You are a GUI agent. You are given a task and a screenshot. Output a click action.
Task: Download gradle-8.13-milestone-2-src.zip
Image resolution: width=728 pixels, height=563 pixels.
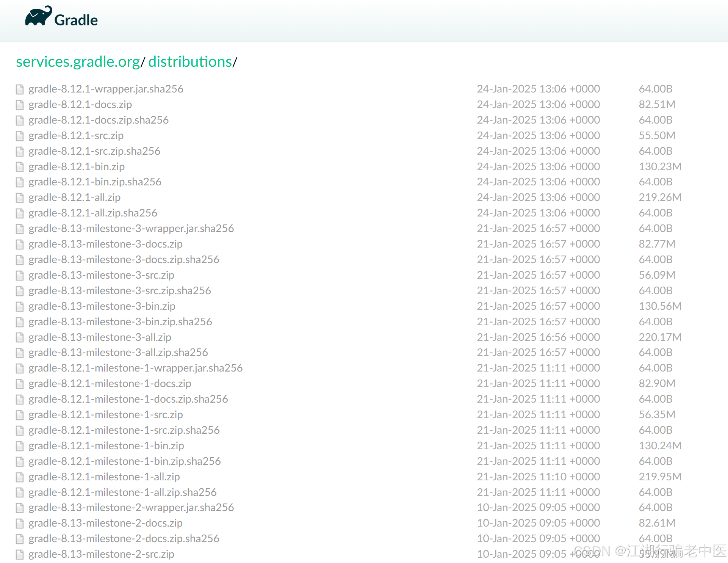(x=101, y=554)
